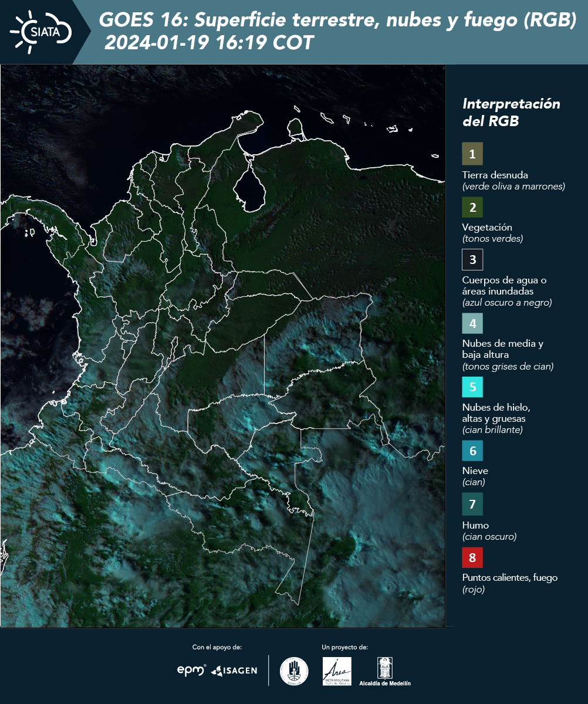Select red legend swatch 8 for fuego
The width and height of the screenshot is (588, 704).
(472, 557)
